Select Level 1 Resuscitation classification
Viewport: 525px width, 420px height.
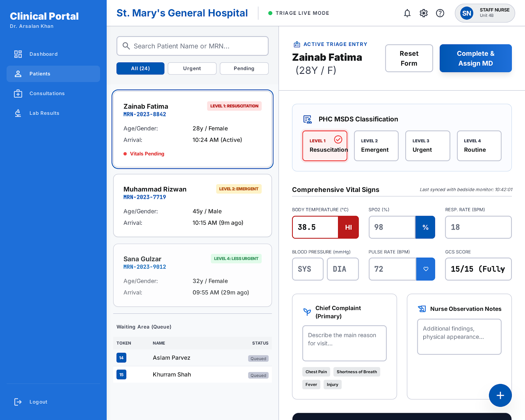point(325,146)
